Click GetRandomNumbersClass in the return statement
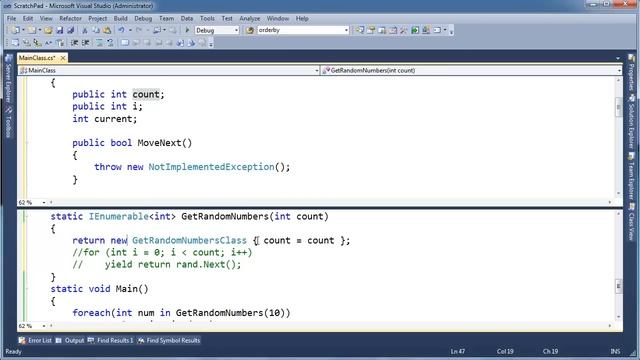 click(x=189, y=240)
